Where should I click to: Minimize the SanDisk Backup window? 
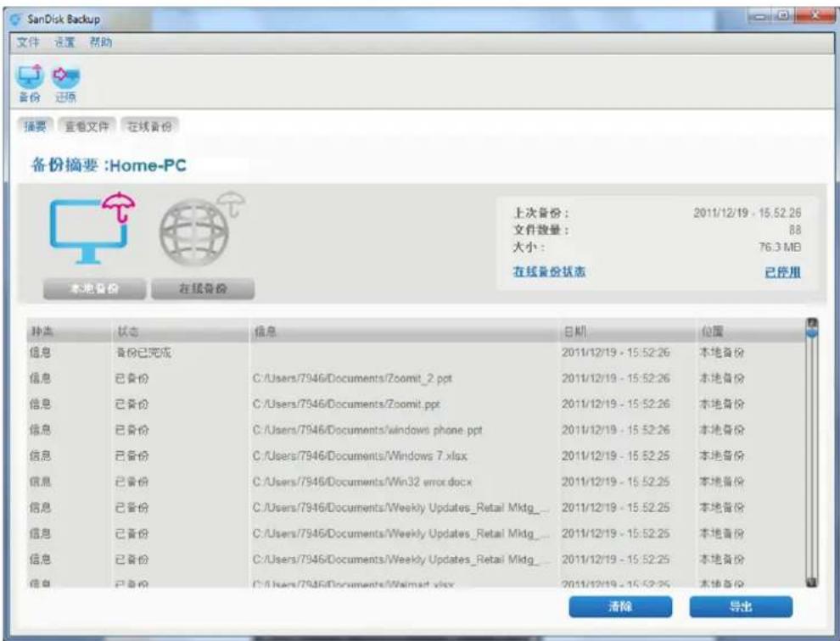pos(758,17)
